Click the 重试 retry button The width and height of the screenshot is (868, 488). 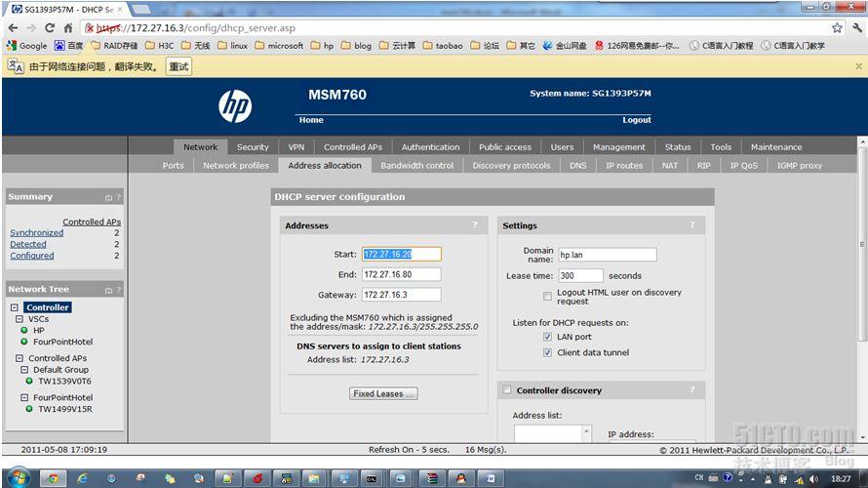[x=178, y=66]
